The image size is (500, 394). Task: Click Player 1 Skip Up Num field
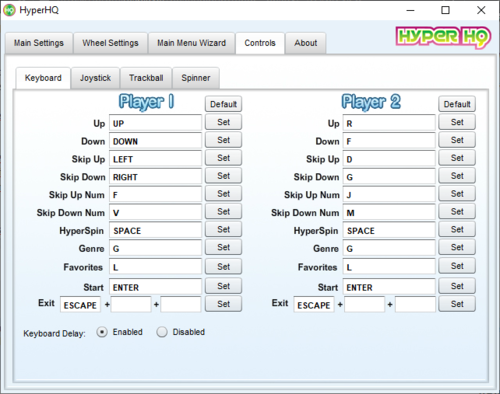click(155, 194)
